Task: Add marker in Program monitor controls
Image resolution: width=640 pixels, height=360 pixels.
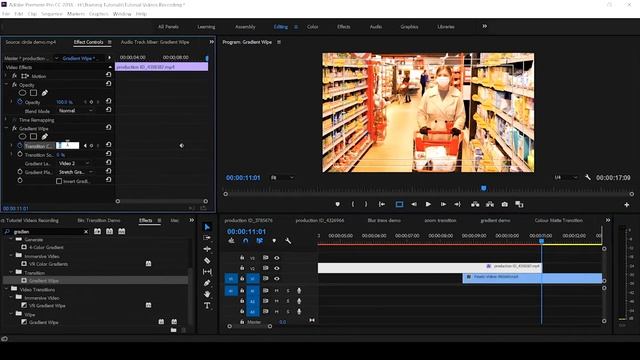Action: tap(338, 204)
